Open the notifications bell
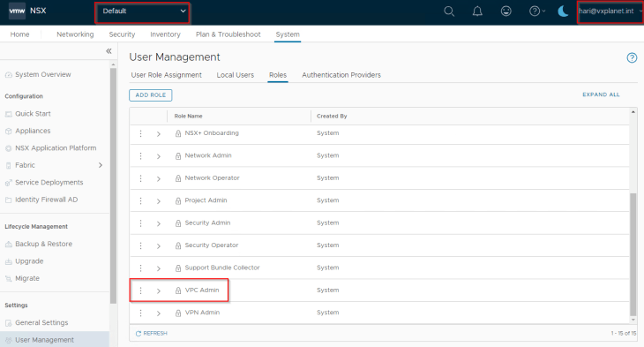The width and height of the screenshot is (644, 347). [477, 11]
